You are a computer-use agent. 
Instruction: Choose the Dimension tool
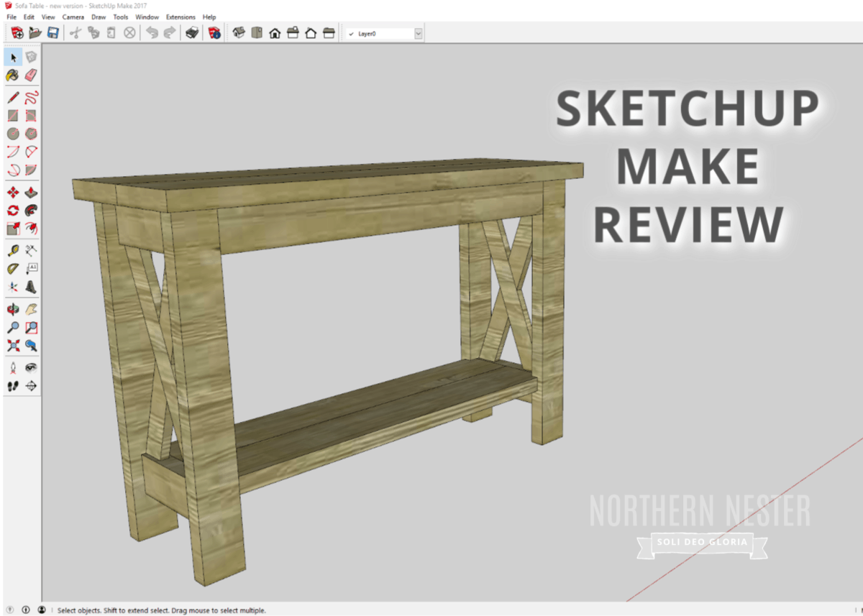[x=31, y=250]
